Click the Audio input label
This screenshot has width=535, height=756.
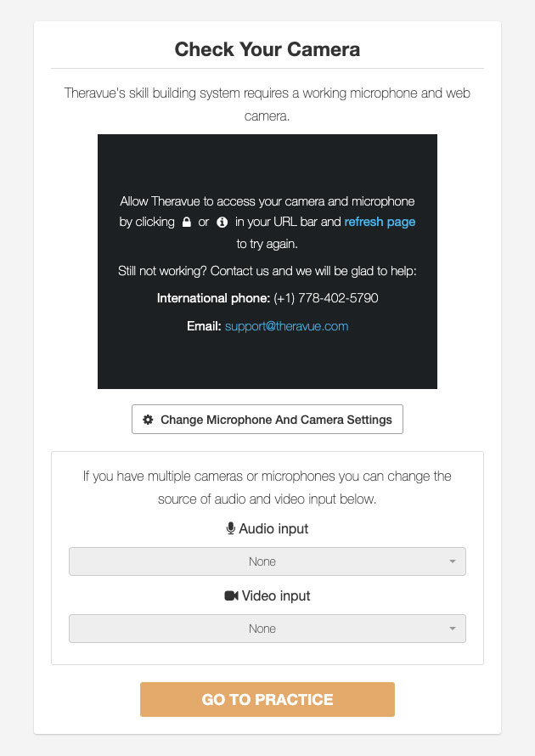click(273, 528)
